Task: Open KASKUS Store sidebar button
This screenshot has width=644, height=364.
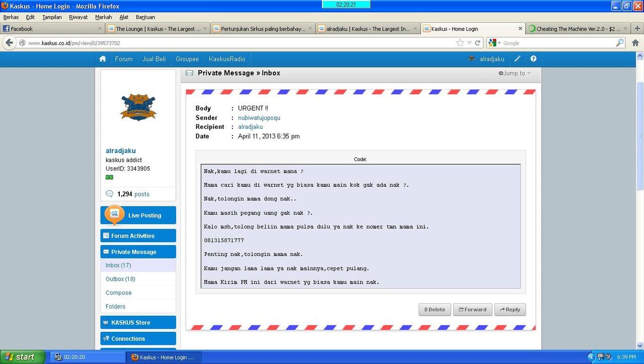Action: (x=138, y=322)
